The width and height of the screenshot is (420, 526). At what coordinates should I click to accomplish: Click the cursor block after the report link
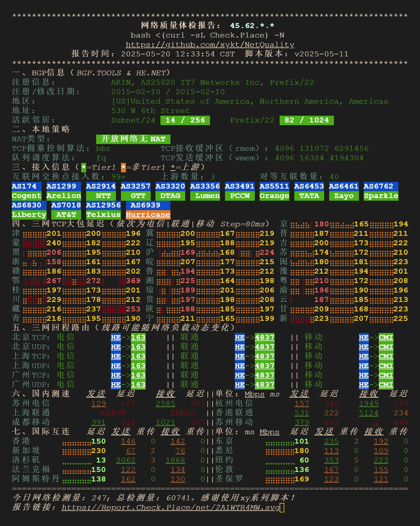click(282, 507)
